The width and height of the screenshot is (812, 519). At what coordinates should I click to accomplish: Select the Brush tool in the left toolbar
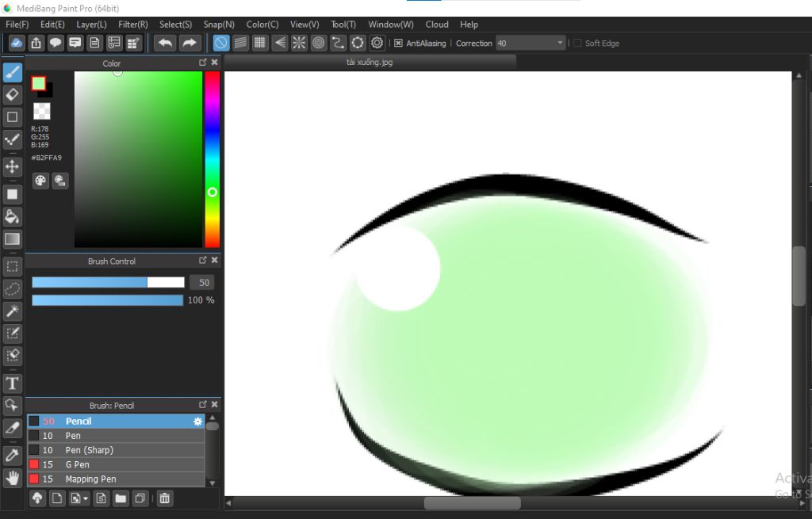point(13,72)
